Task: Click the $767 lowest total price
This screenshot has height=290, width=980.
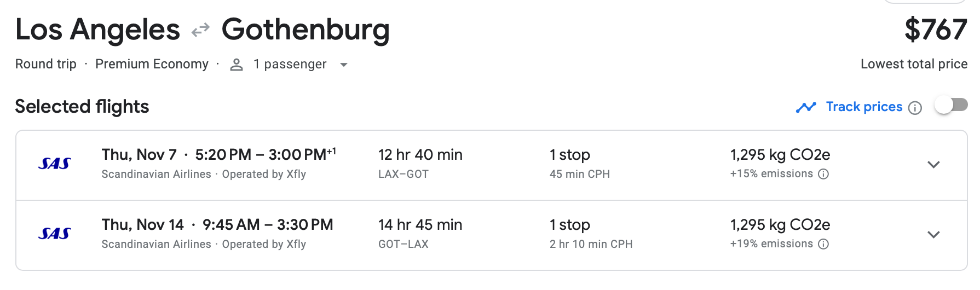Action: (936, 30)
